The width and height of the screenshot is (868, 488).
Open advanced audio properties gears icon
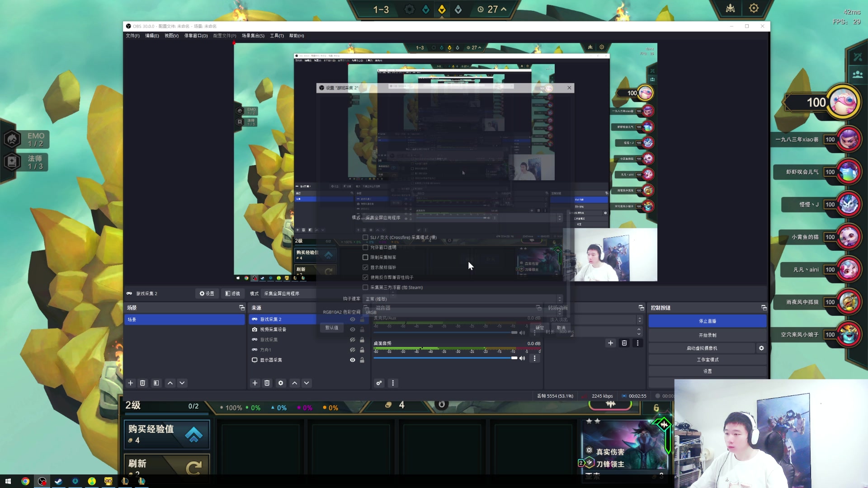click(379, 383)
